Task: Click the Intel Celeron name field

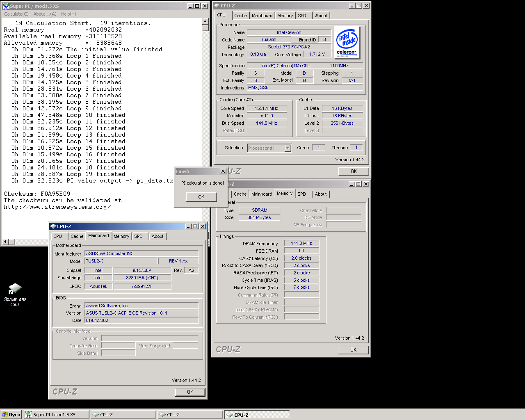Action: [289, 32]
